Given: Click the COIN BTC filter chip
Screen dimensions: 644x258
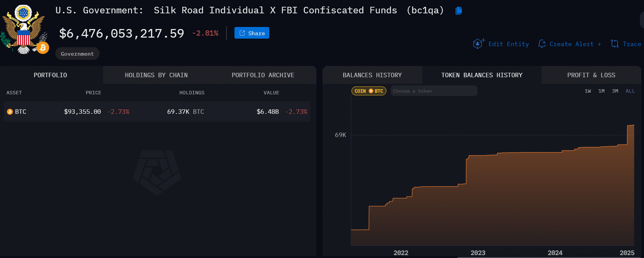Looking at the screenshot, I should pyautogui.click(x=369, y=91).
